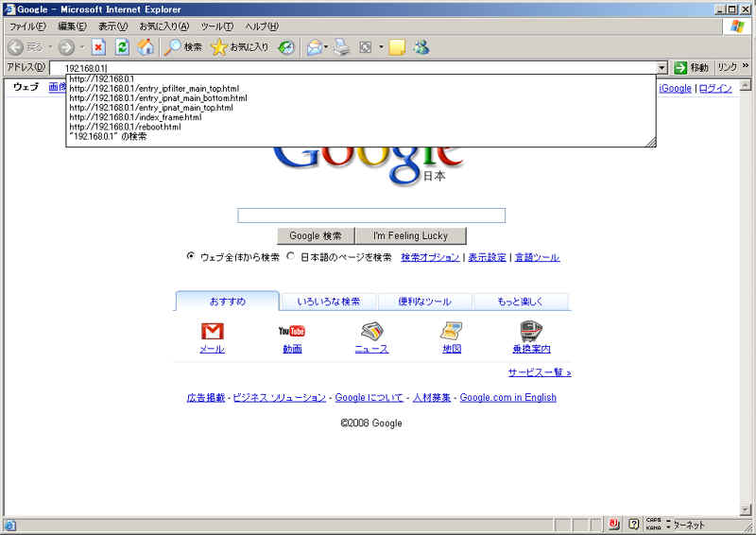Click the Google 検索 button
756x535 pixels.
pyautogui.click(x=316, y=236)
